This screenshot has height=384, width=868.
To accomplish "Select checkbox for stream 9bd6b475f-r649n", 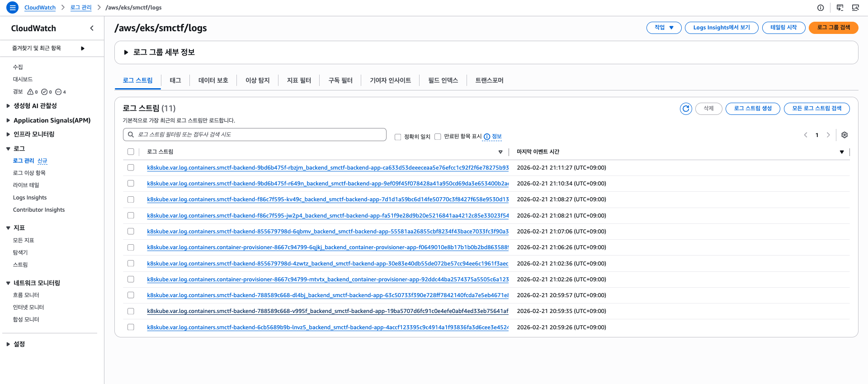I will pos(131,183).
